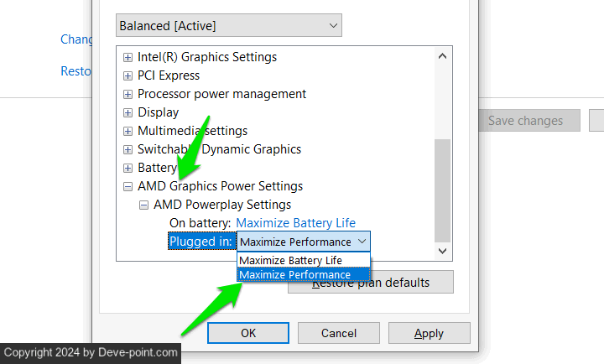Expand Multimedia settings tree node

click(x=128, y=131)
